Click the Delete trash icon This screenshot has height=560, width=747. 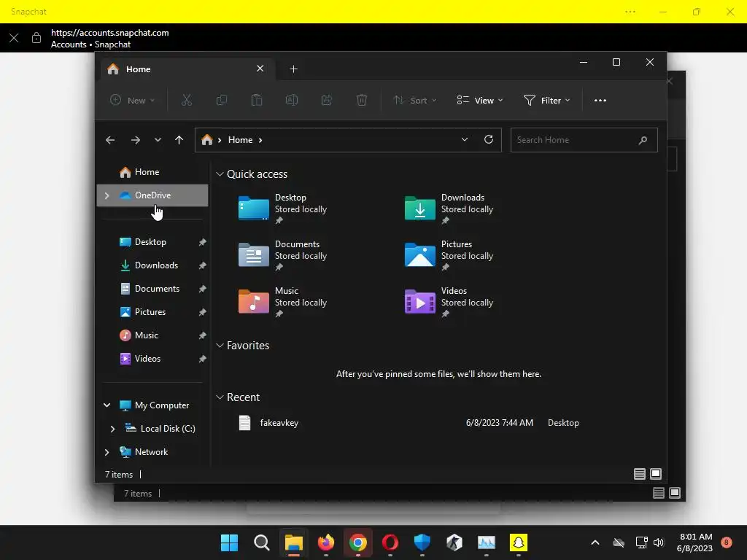362,100
